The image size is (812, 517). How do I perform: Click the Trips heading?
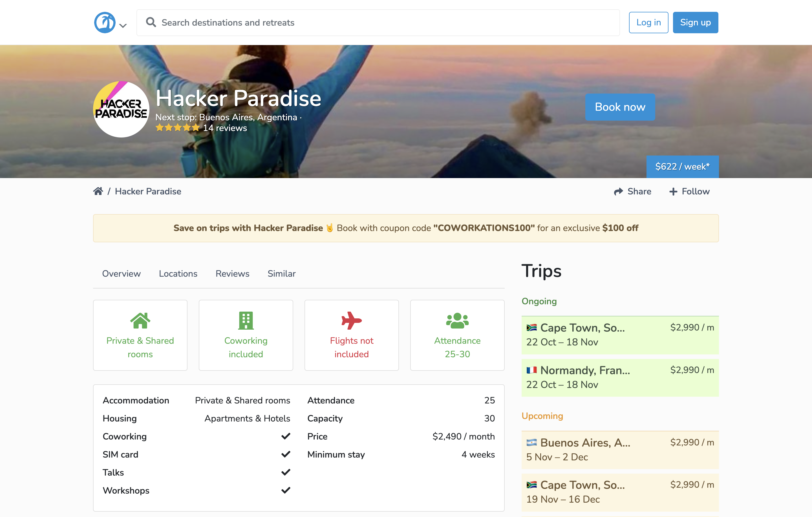click(541, 271)
